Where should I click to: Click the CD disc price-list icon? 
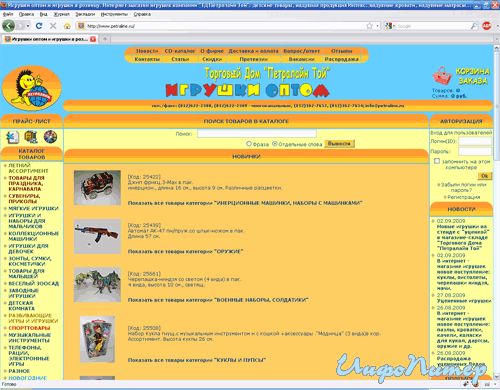[50, 137]
